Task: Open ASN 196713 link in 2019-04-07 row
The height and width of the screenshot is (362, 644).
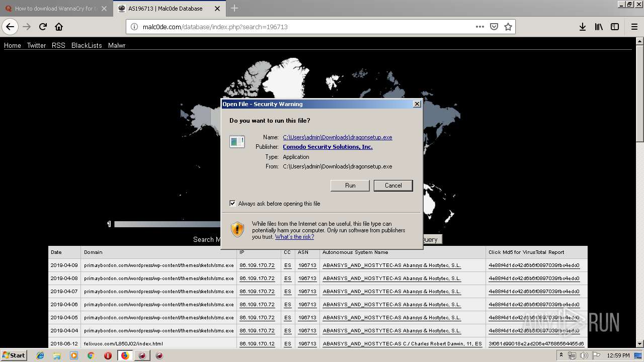Action: 307,292
